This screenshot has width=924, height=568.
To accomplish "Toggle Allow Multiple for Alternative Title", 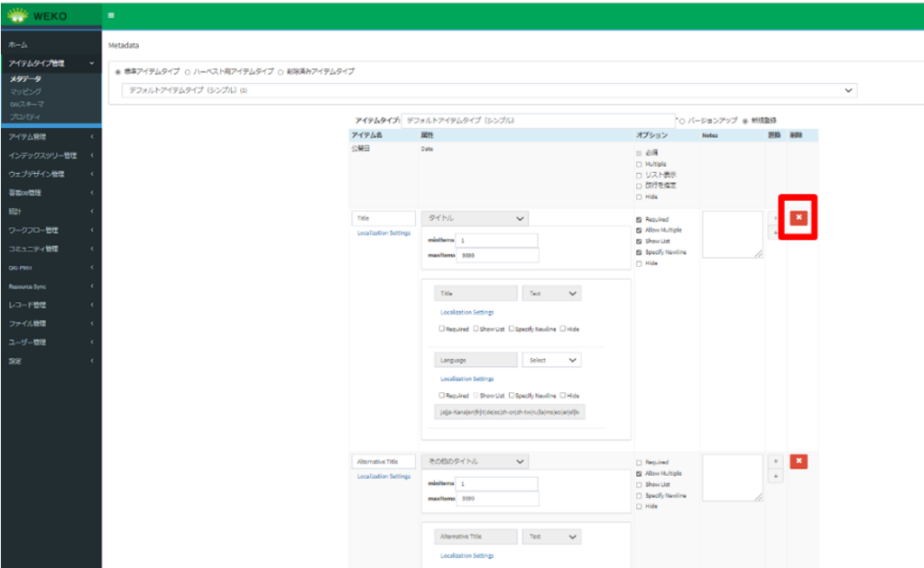I will [640, 473].
